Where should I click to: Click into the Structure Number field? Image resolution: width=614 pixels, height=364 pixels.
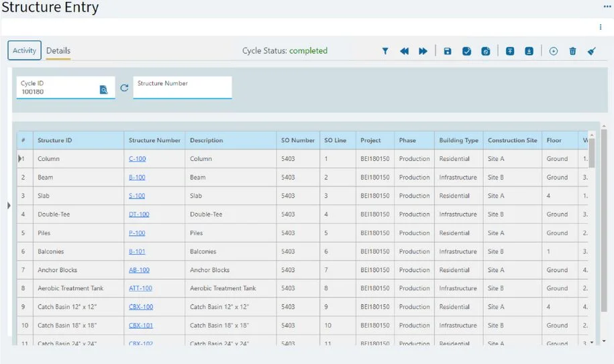click(x=182, y=90)
